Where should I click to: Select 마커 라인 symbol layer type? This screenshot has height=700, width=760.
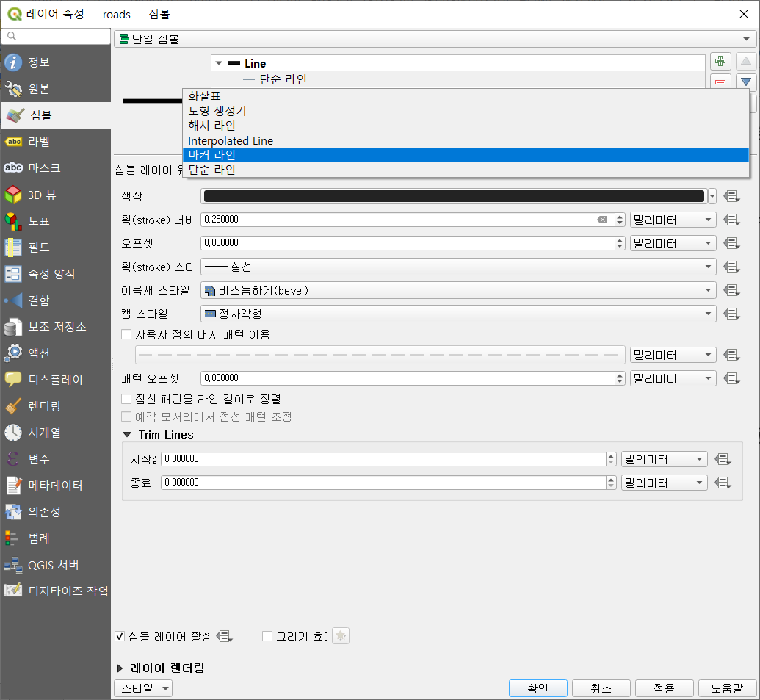click(466, 155)
